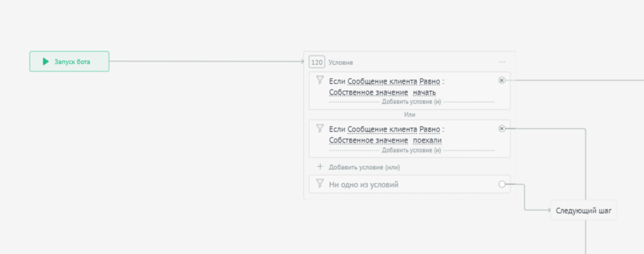Click the Следующий шаг block
644x254 pixels.
pyautogui.click(x=583, y=210)
